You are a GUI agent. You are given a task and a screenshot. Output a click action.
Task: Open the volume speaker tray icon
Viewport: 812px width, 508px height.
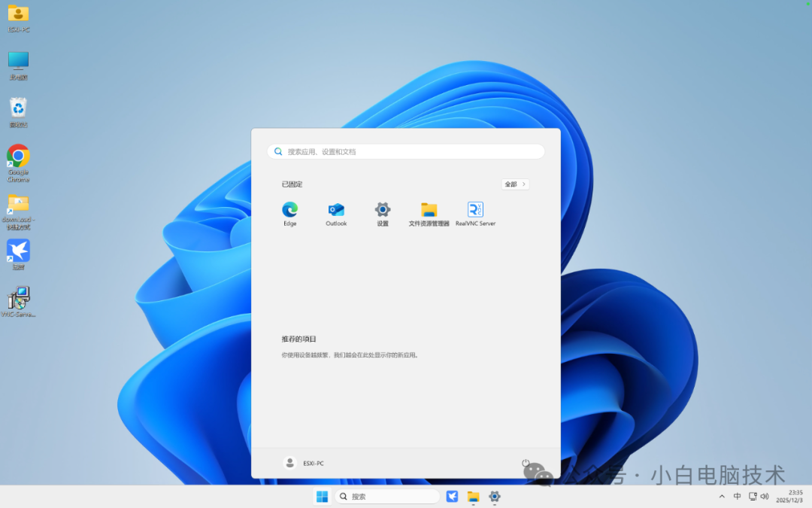click(x=765, y=497)
